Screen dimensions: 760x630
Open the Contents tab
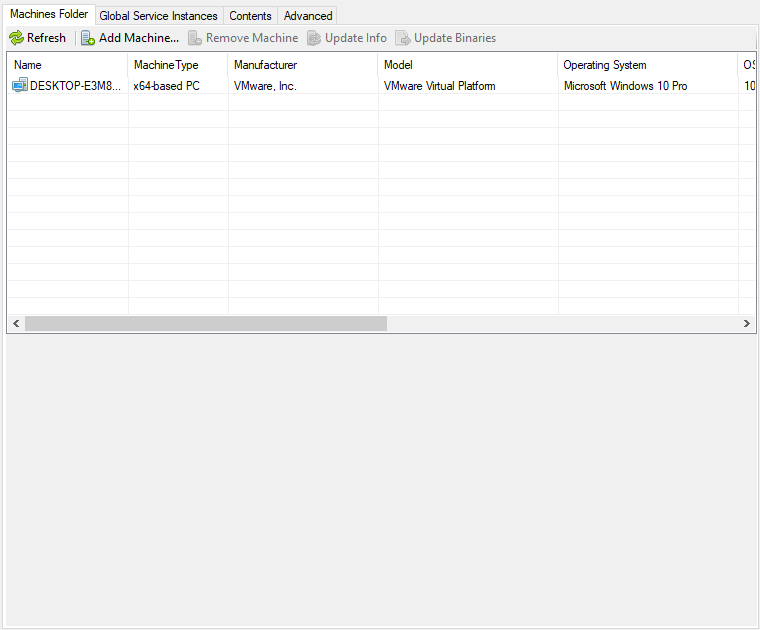pos(250,16)
